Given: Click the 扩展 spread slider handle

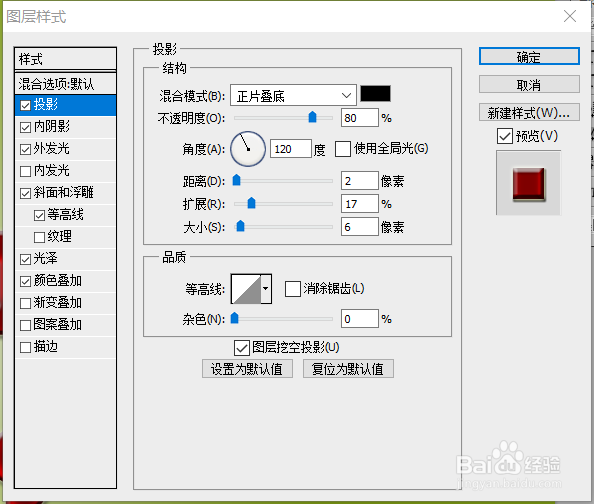Looking at the screenshot, I should [x=251, y=203].
